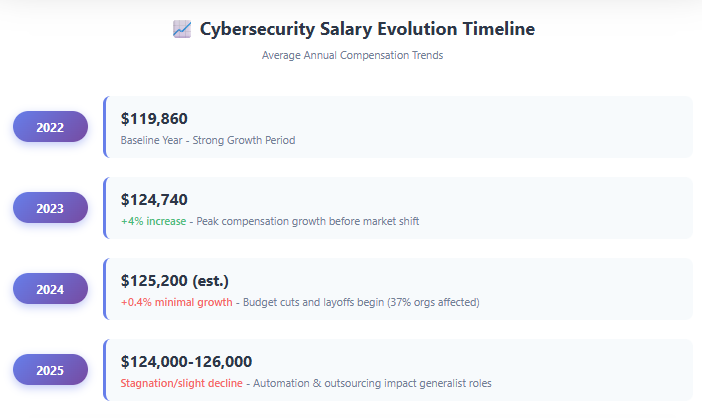Select the 2025 year badge

coord(50,370)
